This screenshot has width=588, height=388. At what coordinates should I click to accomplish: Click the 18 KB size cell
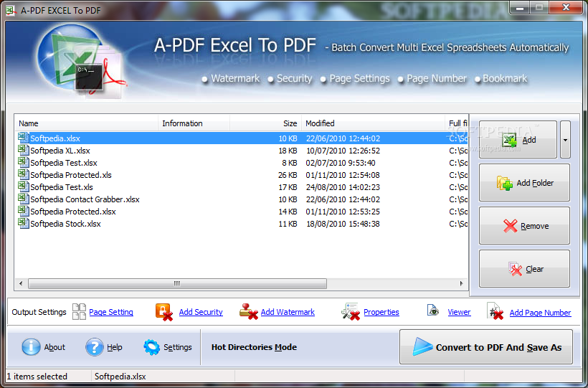(288, 151)
